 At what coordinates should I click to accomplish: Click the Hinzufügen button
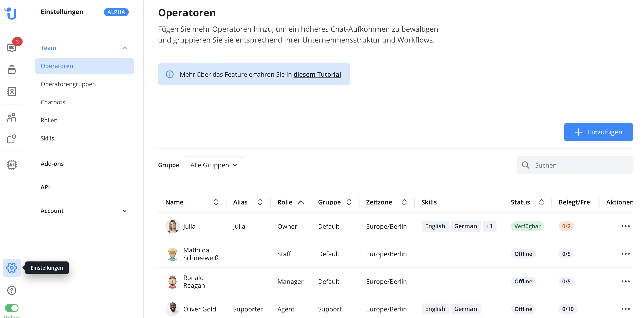coord(598,132)
